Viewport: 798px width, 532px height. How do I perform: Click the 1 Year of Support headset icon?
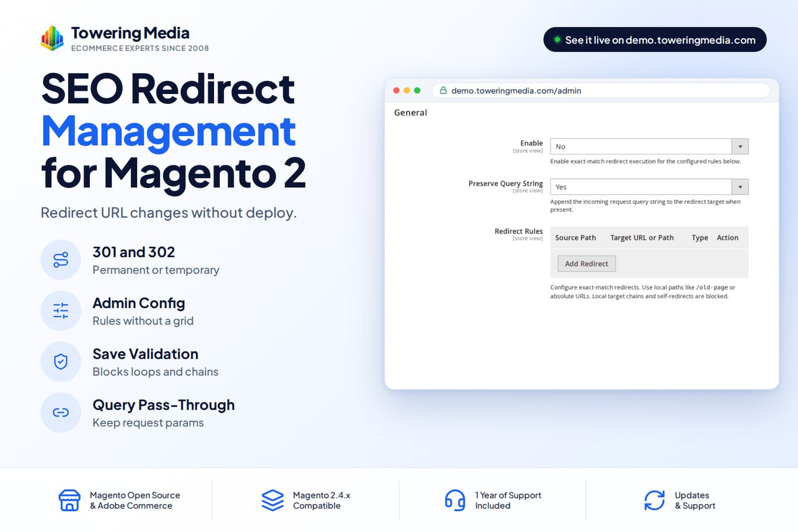(455, 500)
